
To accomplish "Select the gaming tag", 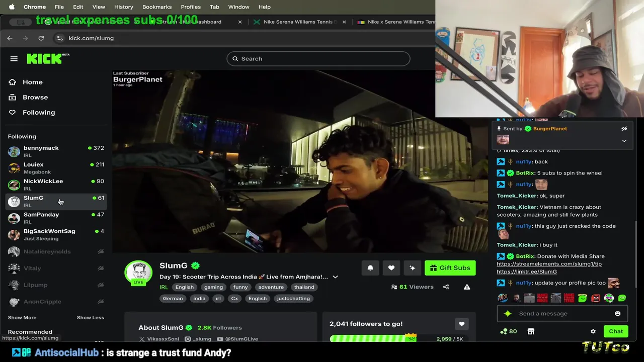I will point(213,287).
